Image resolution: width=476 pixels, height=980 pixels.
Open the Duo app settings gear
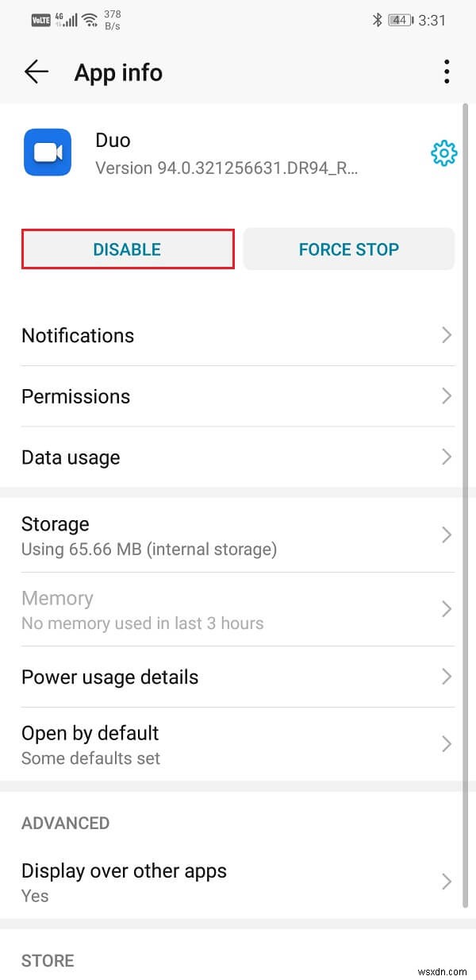pyautogui.click(x=443, y=154)
